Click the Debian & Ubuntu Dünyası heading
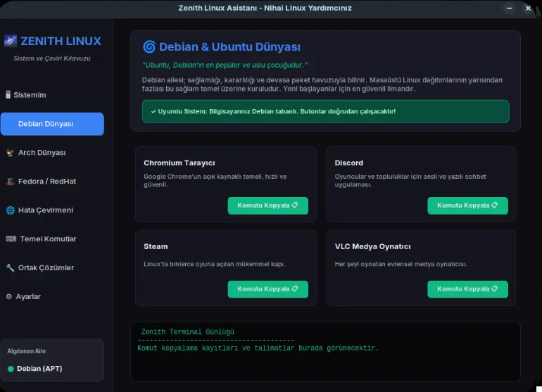Image resolution: width=542 pixels, height=392 pixels. tap(229, 46)
